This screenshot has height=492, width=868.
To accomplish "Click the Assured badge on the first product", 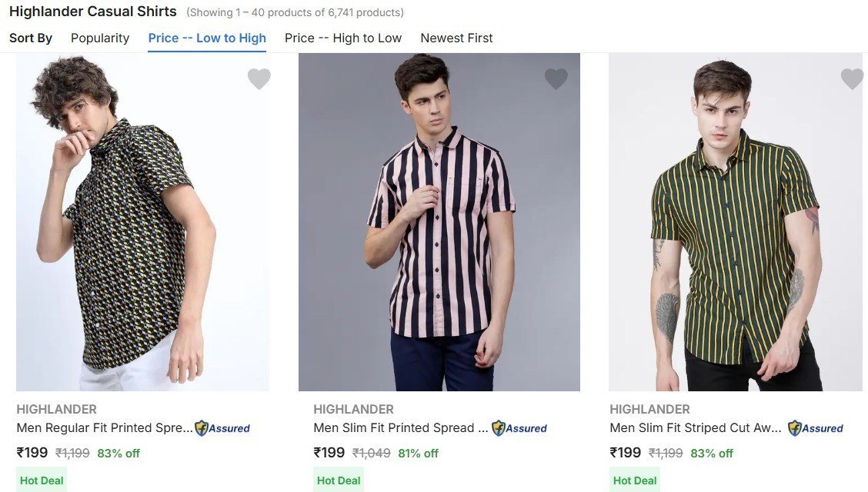I will pyautogui.click(x=222, y=428).
